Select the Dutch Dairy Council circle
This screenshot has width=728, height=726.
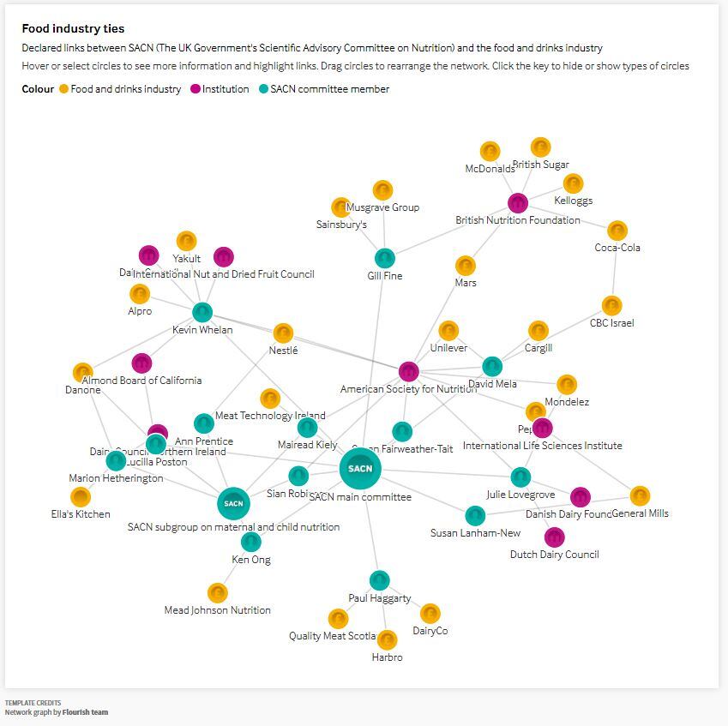click(x=555, y=537)
